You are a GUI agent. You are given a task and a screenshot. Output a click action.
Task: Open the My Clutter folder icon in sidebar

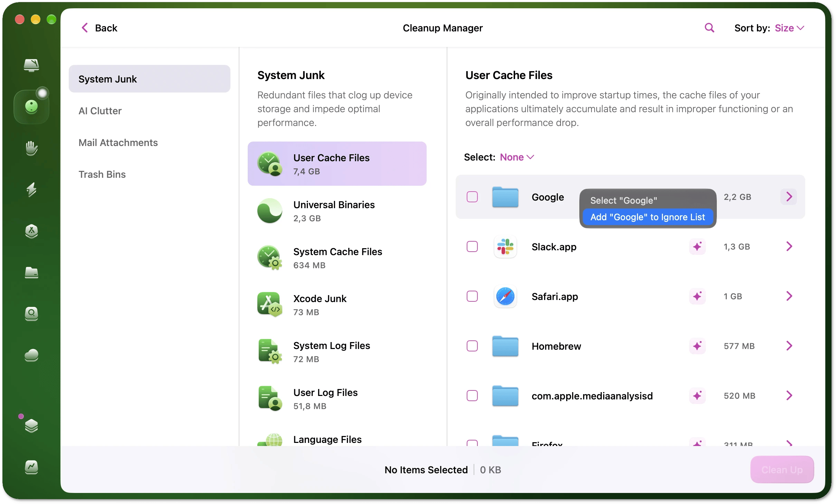coord(31,272)
